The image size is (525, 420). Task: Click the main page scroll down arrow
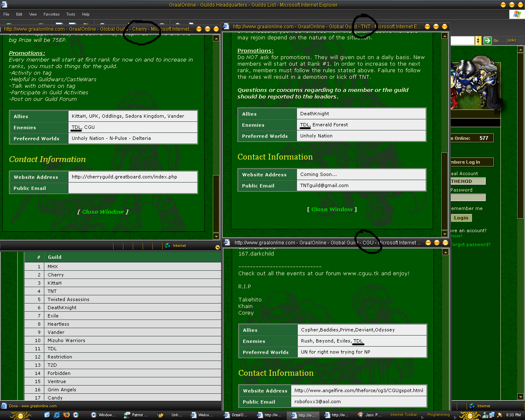point(520,397)
